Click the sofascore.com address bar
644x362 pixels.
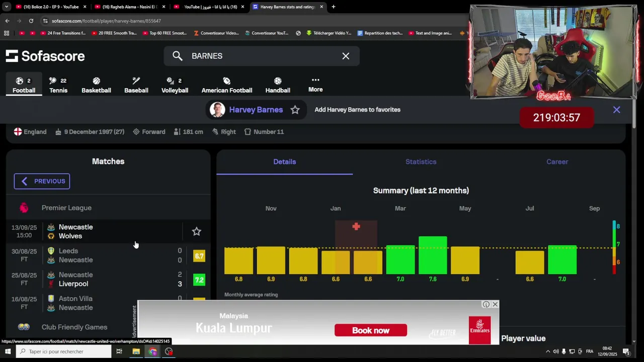click(252, 21)
